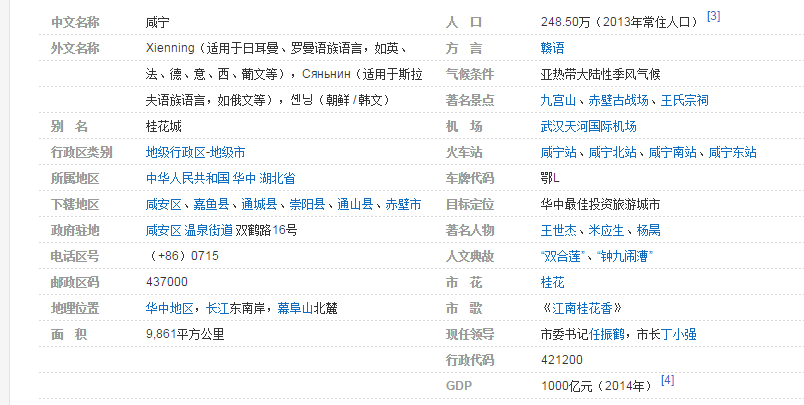Open the 咸宁南站 link
The width and height of the screenshot is (804, 405).
[674, 152]
